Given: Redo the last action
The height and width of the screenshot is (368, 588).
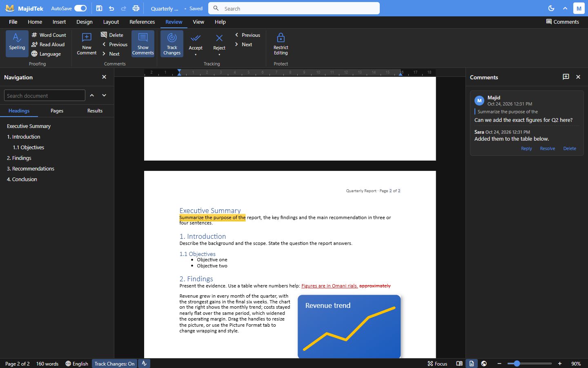Looking at the screenshot, I should click(124, 8).
